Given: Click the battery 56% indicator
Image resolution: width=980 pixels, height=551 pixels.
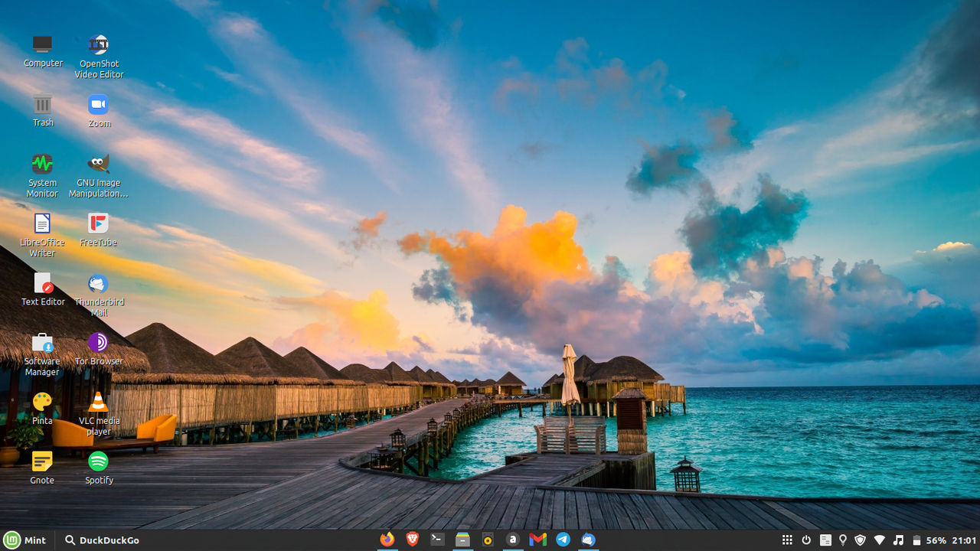Looking at the screenshot, I should pyautogui.click(x=929, y=540).
